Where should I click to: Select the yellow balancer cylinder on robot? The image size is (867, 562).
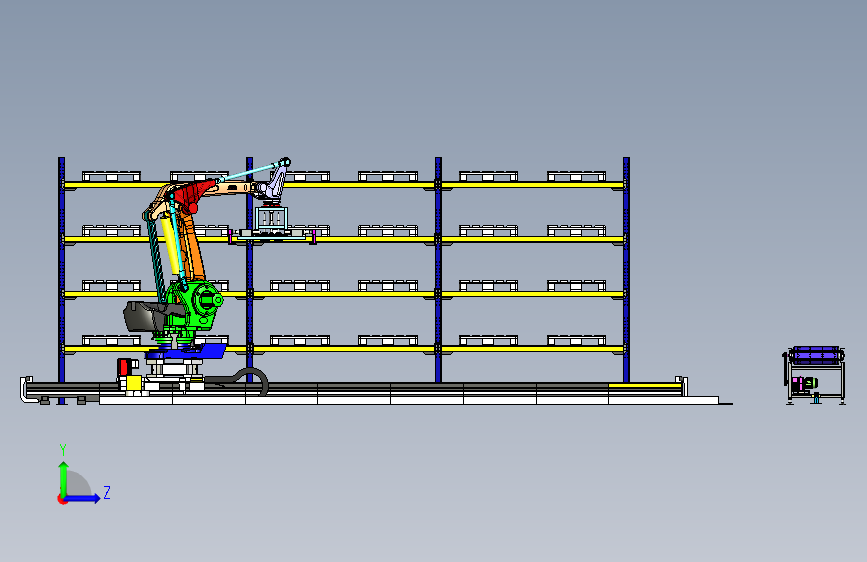pyautogui.click(x=171, y=245)
